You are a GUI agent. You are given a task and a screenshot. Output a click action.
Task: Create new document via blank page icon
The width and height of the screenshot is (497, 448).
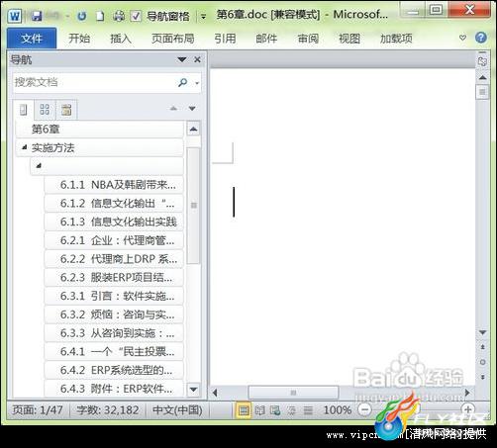pos(100,16)
